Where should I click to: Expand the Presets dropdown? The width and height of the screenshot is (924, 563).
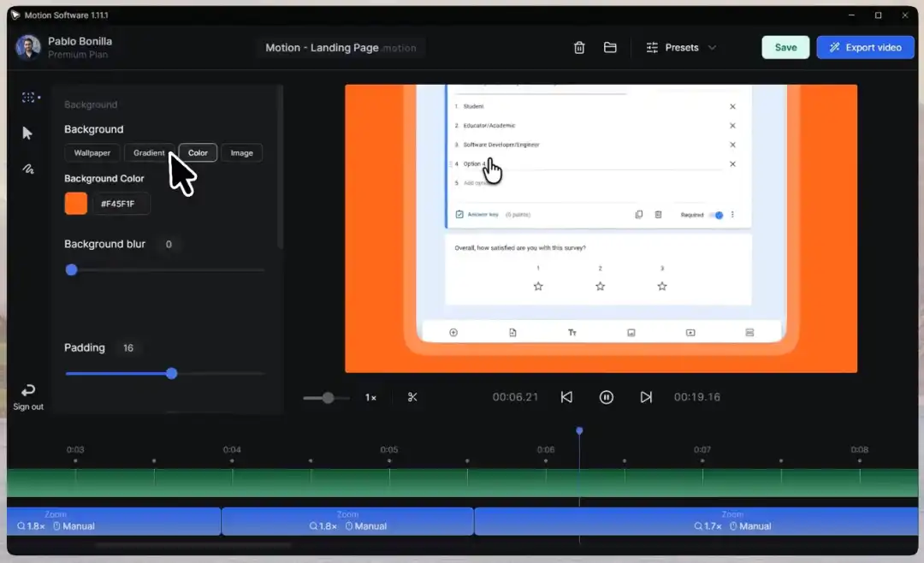coord(681,48)
